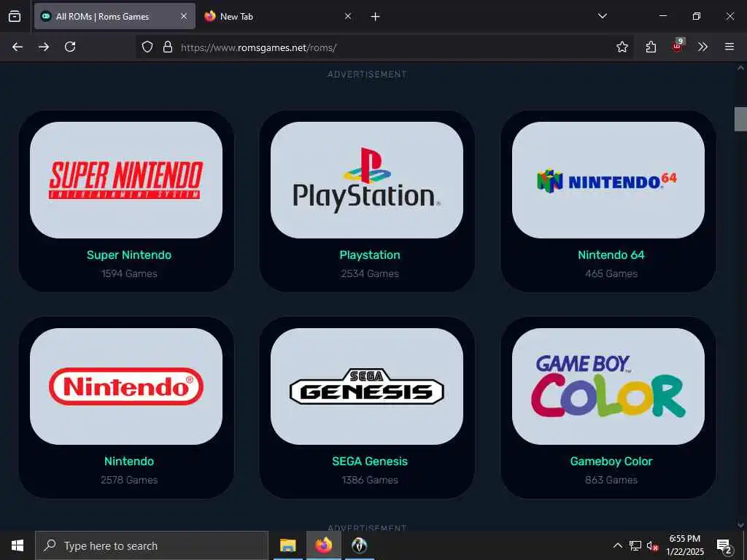
Task: Go forward with the browser forward arrow
Action: 43,47
